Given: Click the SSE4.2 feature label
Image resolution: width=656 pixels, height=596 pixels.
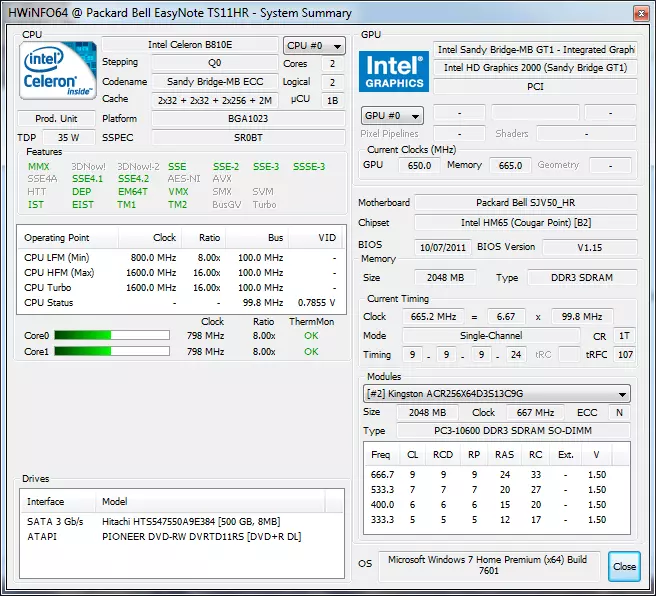Looking at the screenshot, I should (133, 179).
